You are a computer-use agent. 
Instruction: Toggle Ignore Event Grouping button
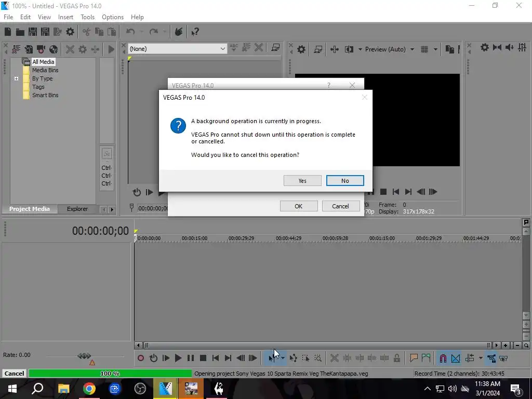[503, 358]
